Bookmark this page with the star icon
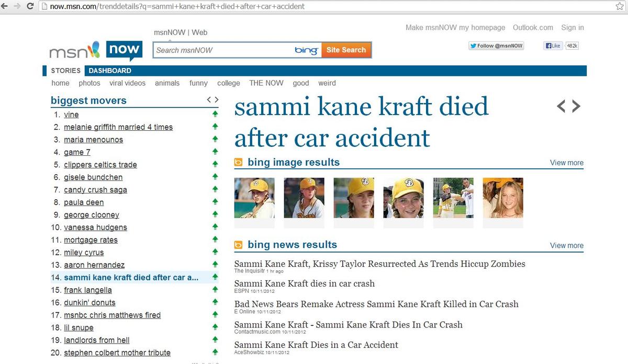628x364 pixels. click(x=620, y=6)
